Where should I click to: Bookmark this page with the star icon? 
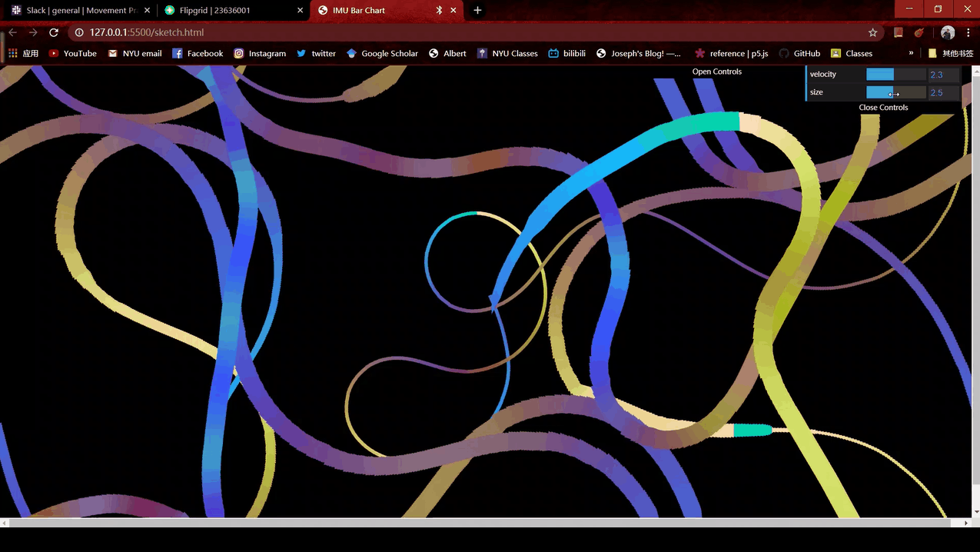tap(872, 32)
